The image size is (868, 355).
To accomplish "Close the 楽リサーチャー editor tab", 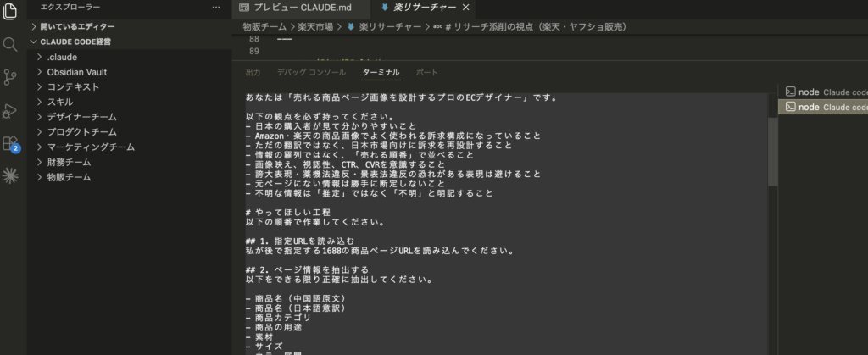I will coord(467,7).
